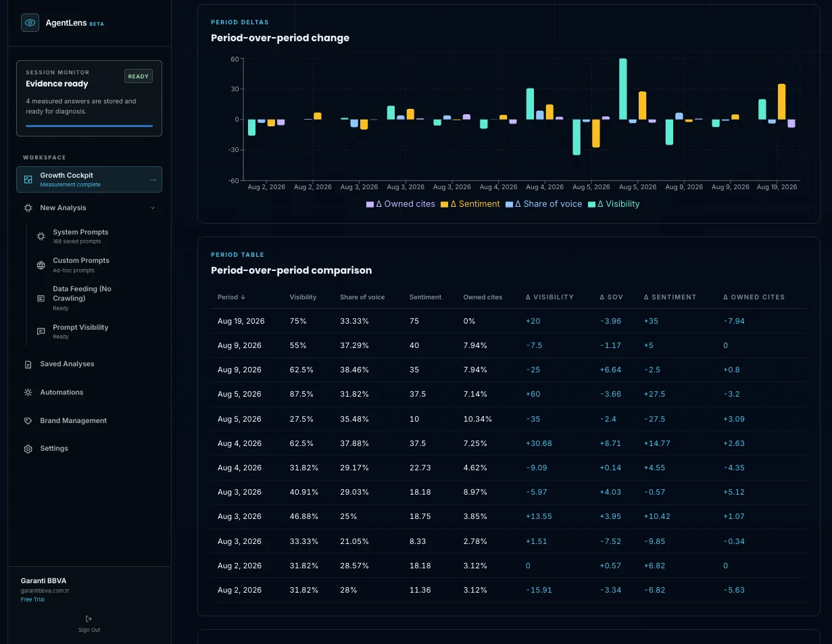832x644 pixels.
Task: Click the System Prompts icon
Action: tap(41, 236)
